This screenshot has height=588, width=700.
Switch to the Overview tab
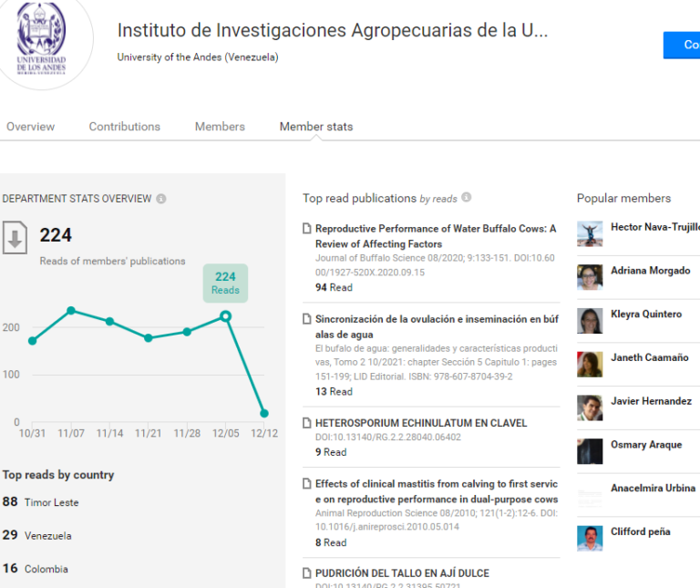[x=30, y=127]
